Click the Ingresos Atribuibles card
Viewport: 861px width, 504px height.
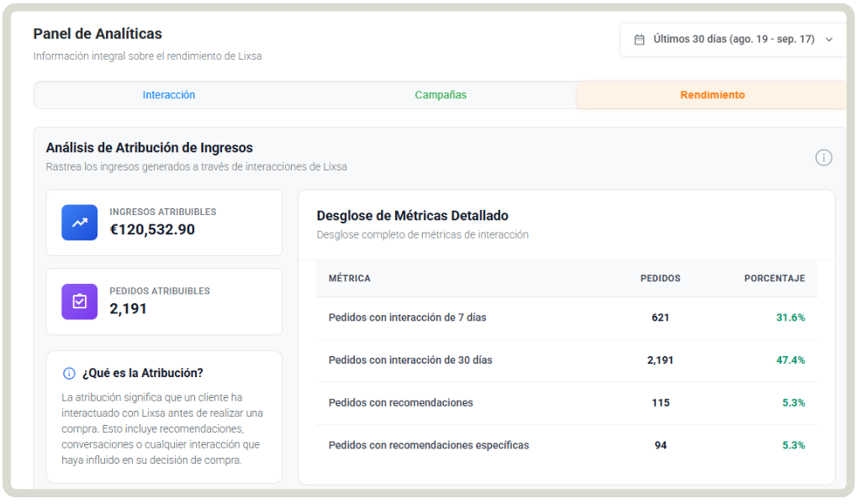[x=164, y=223]
